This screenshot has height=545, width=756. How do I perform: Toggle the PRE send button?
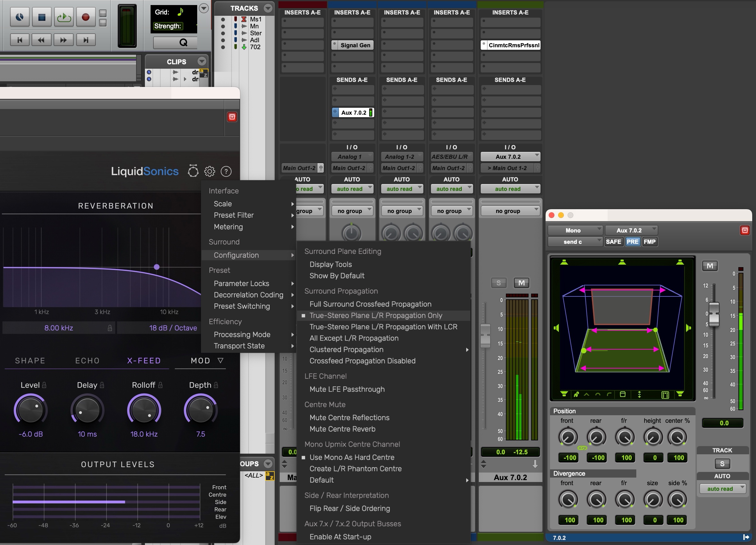632,242
